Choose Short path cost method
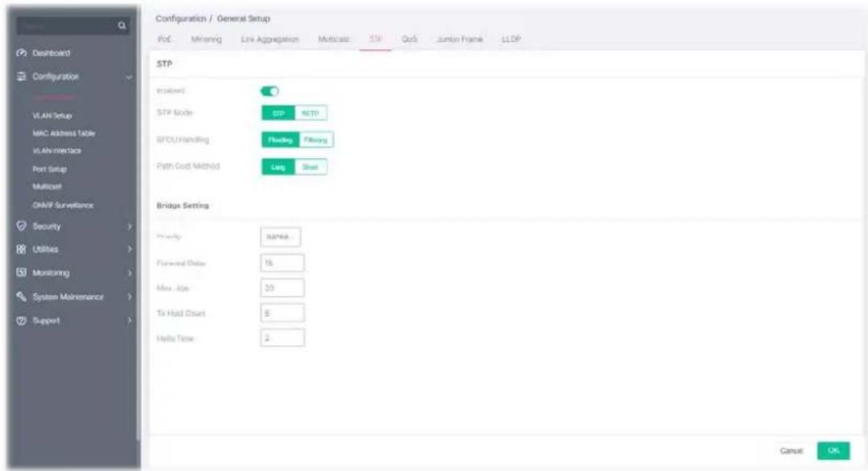Viewport: 868px width, 471px height. coord(311,167)
